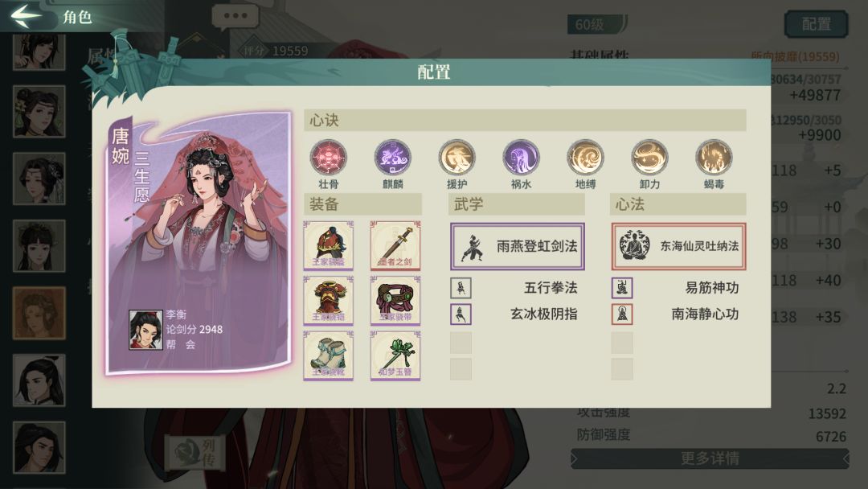Click the 五行拳法 martial skill entry
Screen dimensions: 868x489
(x=515, y=288)
